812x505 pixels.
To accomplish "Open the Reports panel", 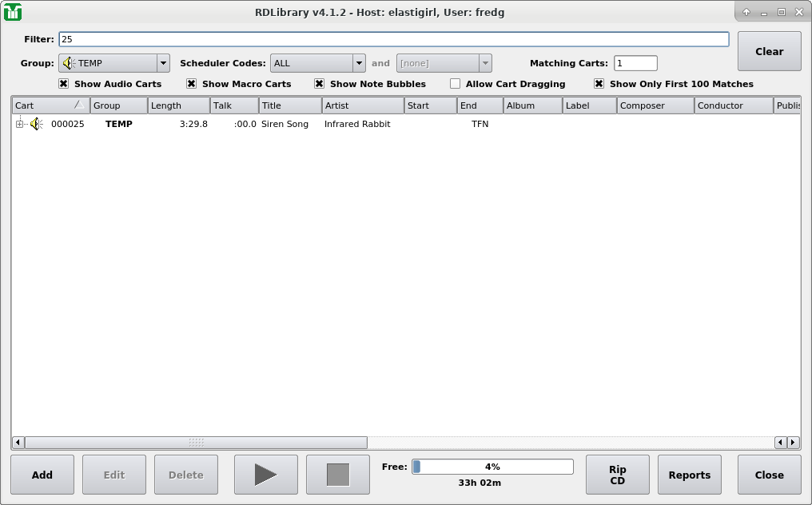I will point(689,475).
